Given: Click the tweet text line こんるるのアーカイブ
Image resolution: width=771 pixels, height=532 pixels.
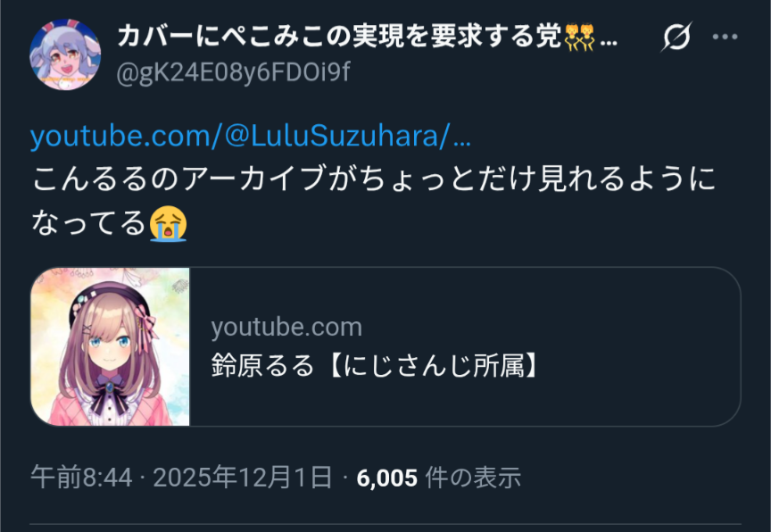Looking at the screenshot, I should coord(374,178).
